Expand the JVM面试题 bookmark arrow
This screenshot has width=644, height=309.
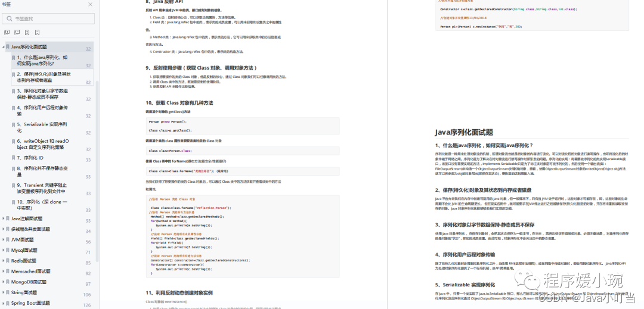coord(4,240)
